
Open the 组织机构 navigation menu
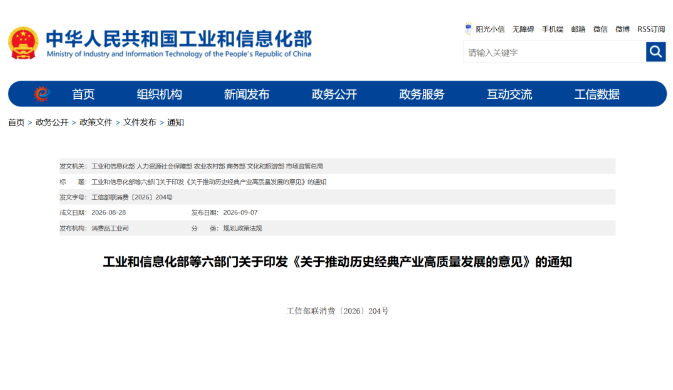click(159, 94)
